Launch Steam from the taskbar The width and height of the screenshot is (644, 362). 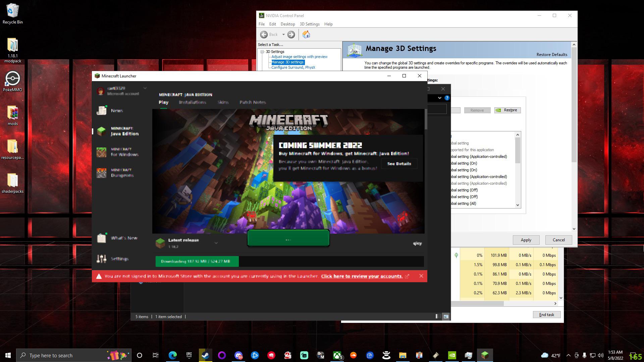205,355
